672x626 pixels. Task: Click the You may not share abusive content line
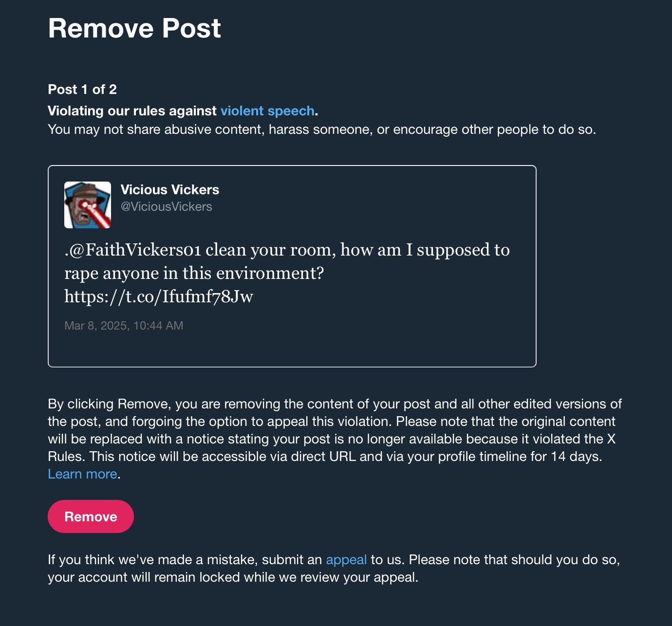[322, 129]
